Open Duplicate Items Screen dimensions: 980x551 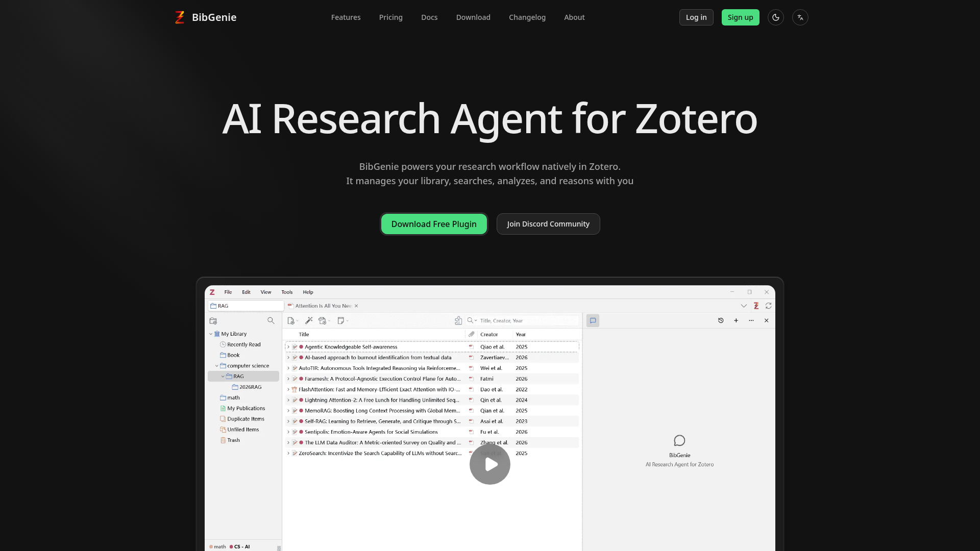pyautogui.click(x=242, y=419)
